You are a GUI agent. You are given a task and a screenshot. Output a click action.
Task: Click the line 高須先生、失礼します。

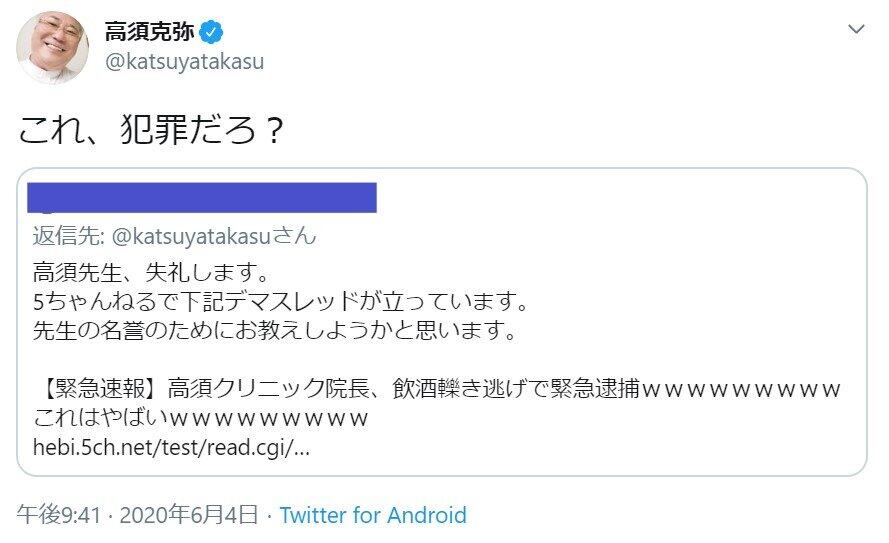pyautogui.click(x=152, y=271)
